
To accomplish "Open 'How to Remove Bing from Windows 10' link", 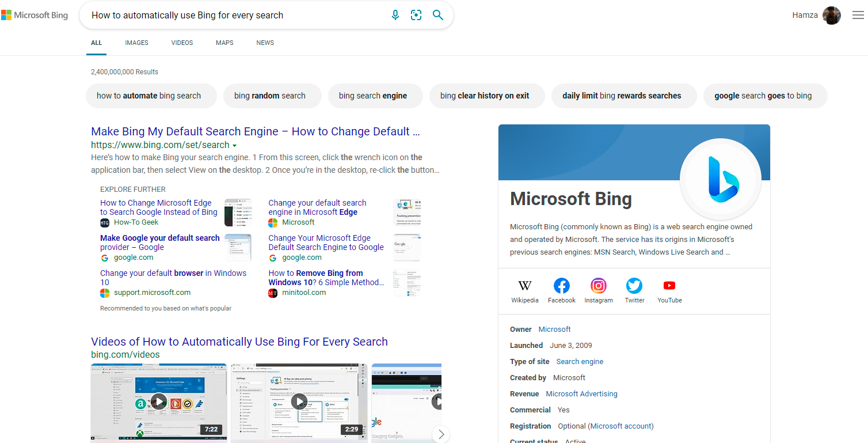I will tap(326, 278).
